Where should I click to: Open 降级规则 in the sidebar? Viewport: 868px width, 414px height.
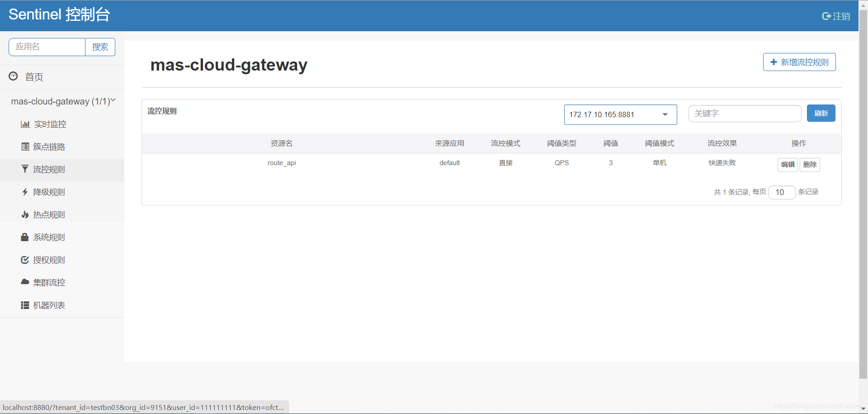pyautogui.click(x=62, y=192)
